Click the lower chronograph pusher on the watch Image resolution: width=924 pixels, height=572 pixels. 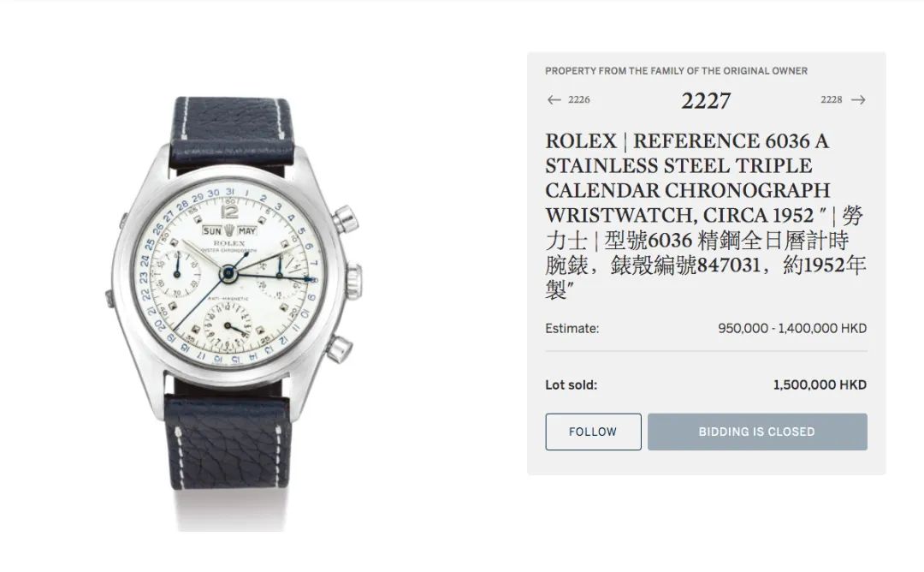pos(340,348)
